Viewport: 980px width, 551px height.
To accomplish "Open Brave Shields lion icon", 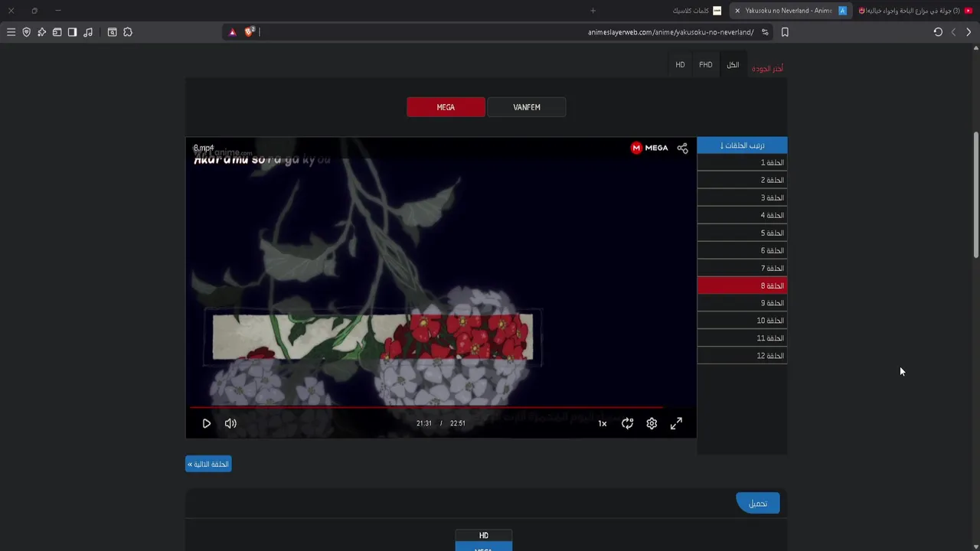I will point(249,32).
